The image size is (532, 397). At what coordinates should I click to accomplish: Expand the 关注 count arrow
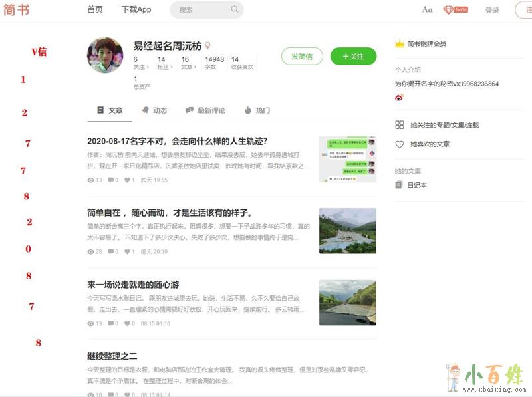pyautogui.click(x=148, y=67)
